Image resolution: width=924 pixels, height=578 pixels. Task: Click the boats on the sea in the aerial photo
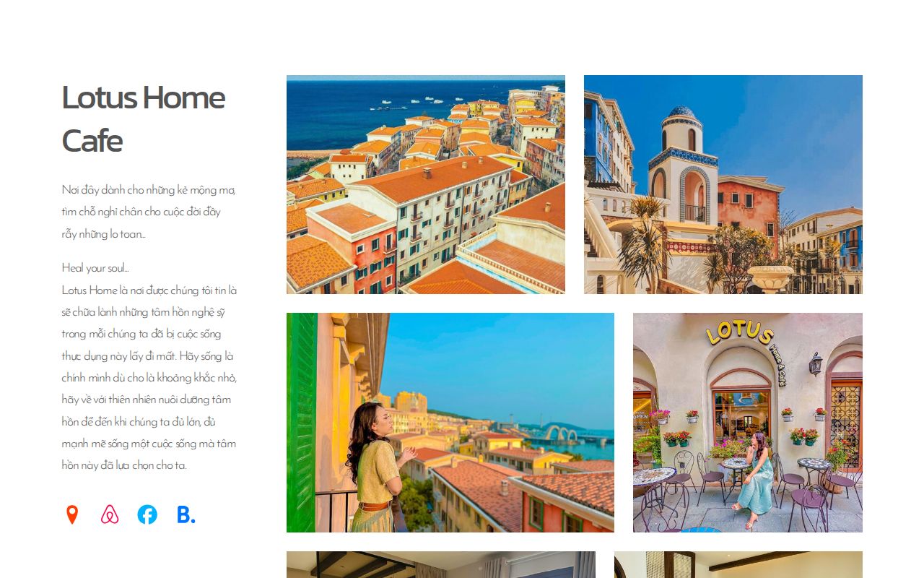pos(419,100)
